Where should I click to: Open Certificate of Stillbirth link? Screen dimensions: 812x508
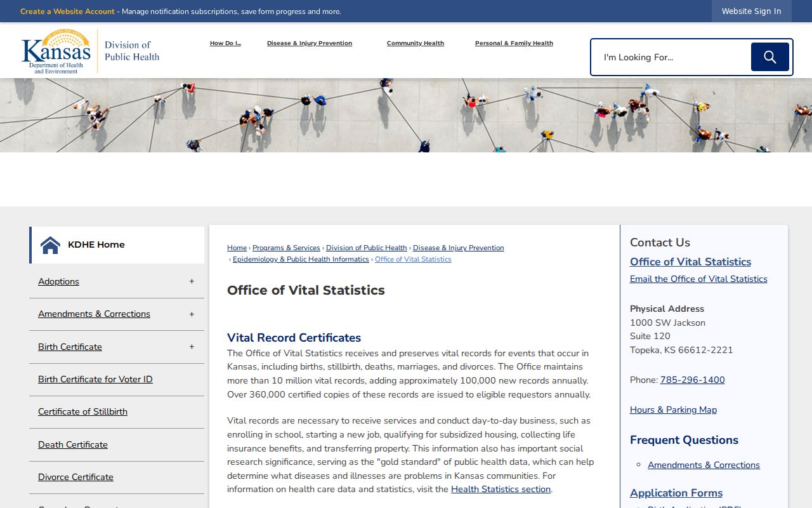coord(82,411)
